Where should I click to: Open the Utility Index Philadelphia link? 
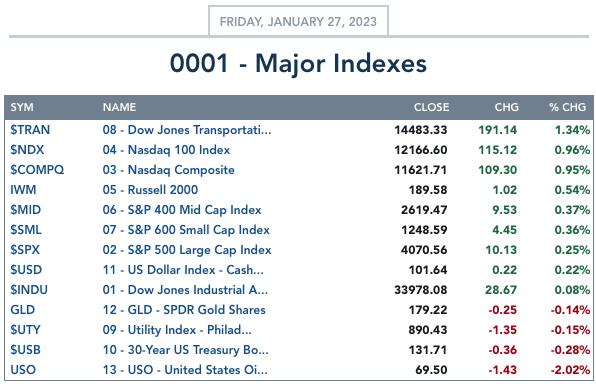point(177,330)
